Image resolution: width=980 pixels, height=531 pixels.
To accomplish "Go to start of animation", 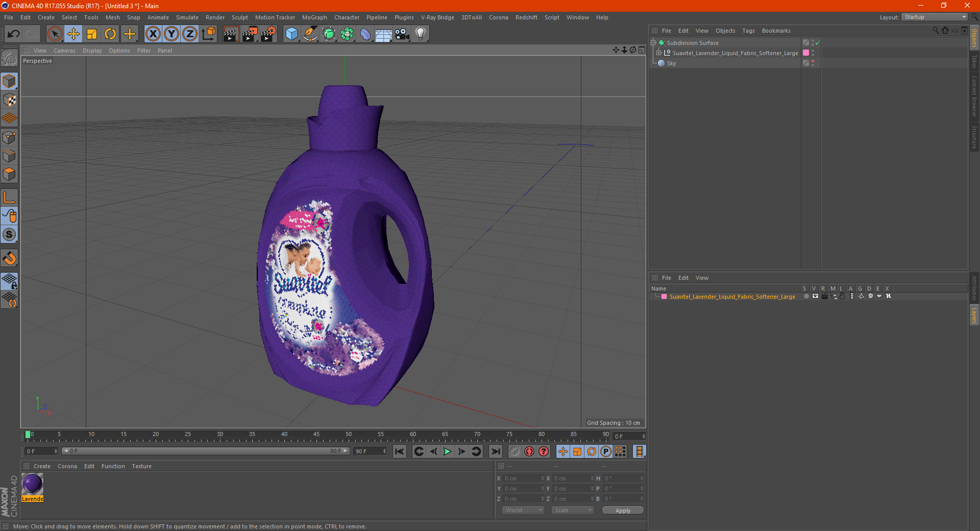I will click(400, 451).
